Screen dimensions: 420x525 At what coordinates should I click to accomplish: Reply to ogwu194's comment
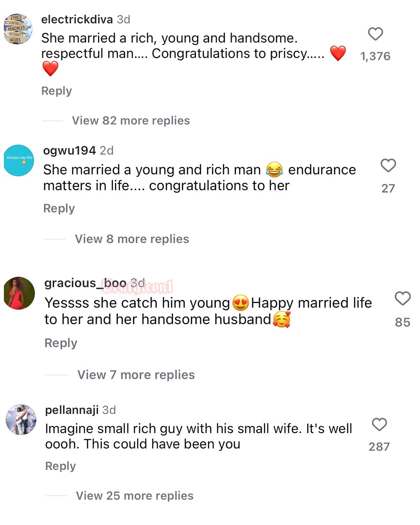(x=59, y=209)
